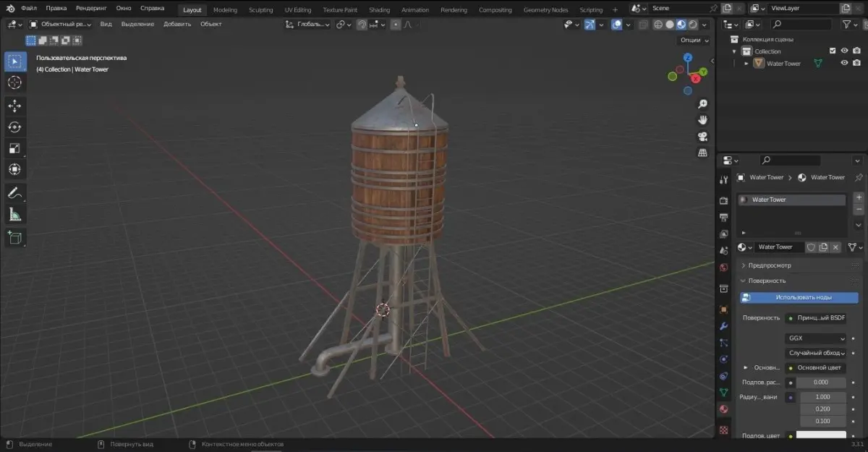This screenshot has height=452, width=868.
Task: Toggle camera view icon in viewport
Action: [x=702, y=137]
